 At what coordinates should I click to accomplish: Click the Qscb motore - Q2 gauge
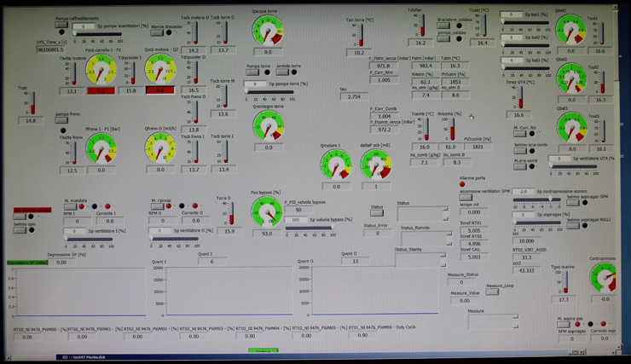point(160,69)
